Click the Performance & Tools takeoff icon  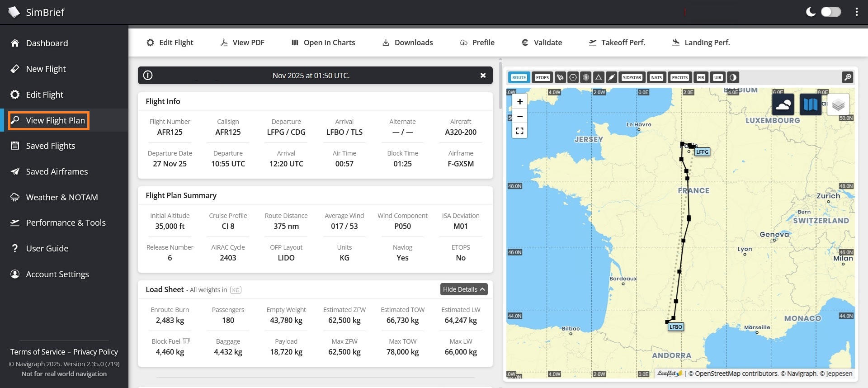[15, 222]
